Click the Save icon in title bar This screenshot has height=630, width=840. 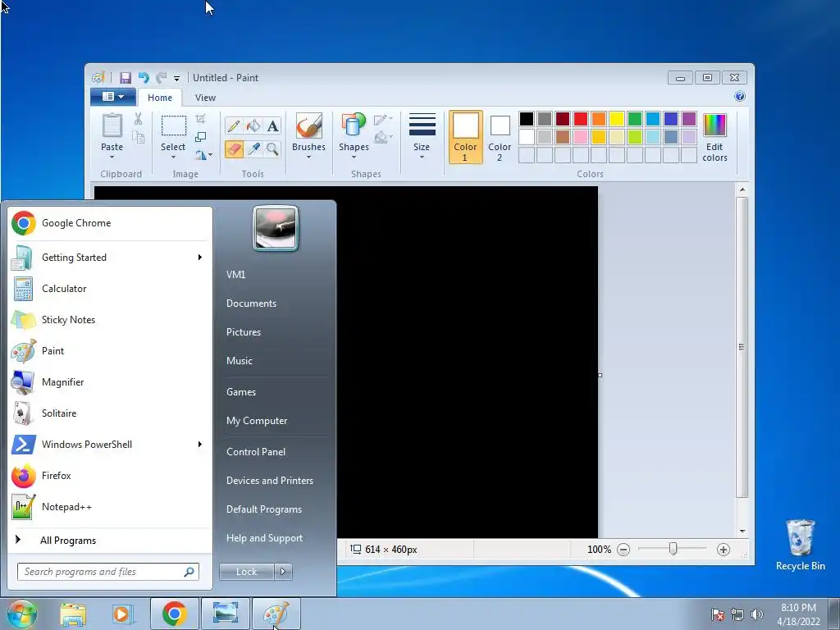(126, 78)
